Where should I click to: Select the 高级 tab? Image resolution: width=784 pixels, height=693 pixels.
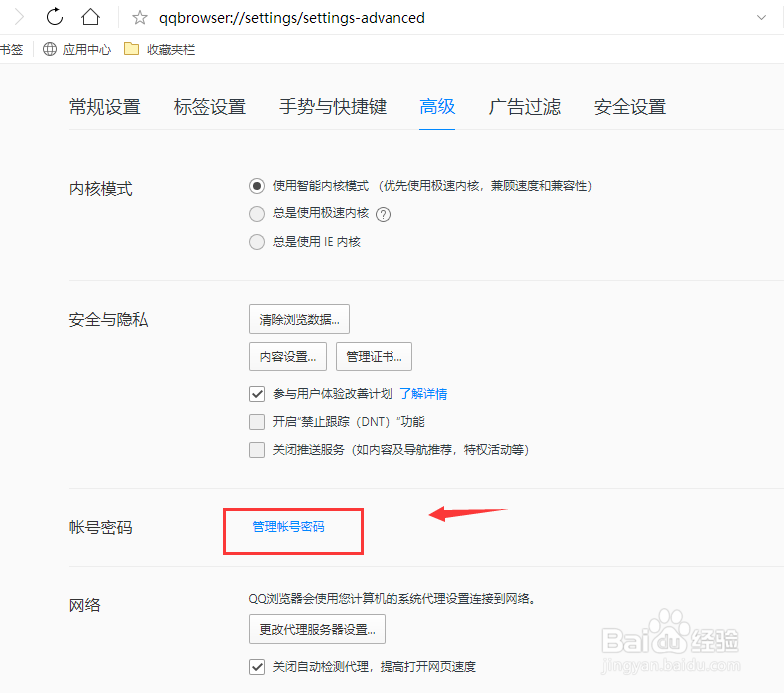[437, 107]
